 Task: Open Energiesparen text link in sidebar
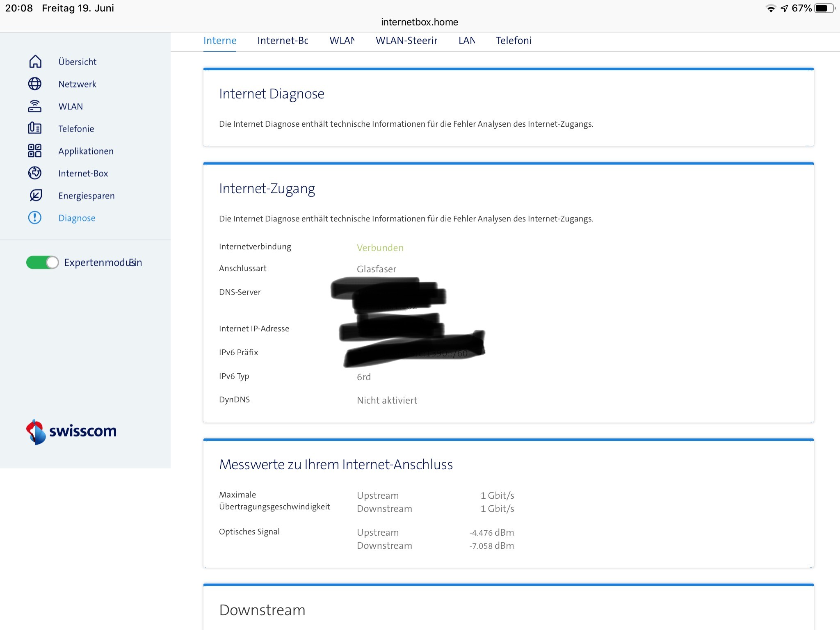click(x=86, y=196)
